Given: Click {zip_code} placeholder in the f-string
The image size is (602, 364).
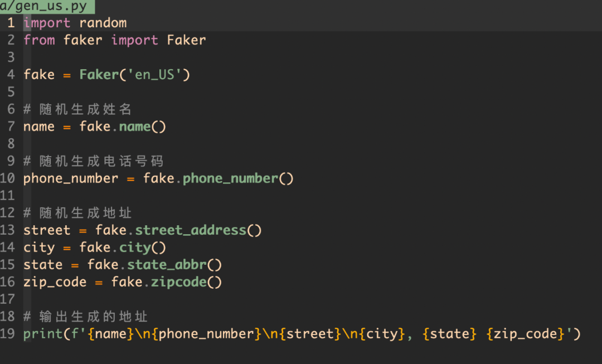Looking at the screenshot, I should click(x=526, y=334).
